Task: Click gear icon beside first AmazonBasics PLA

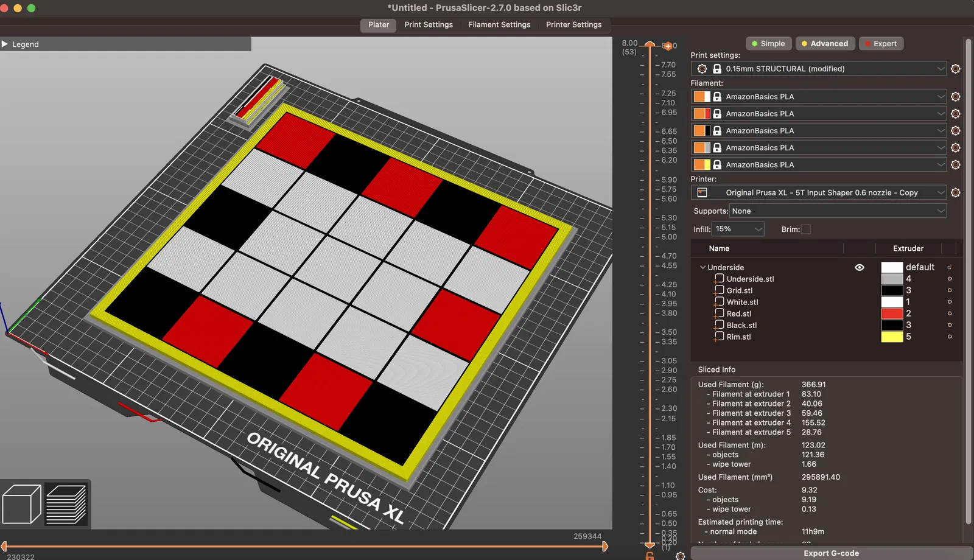Action: [955, 97]
